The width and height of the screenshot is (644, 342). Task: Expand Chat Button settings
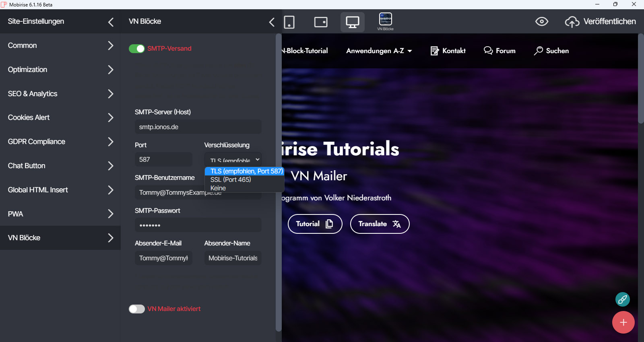tap(60, 166)
